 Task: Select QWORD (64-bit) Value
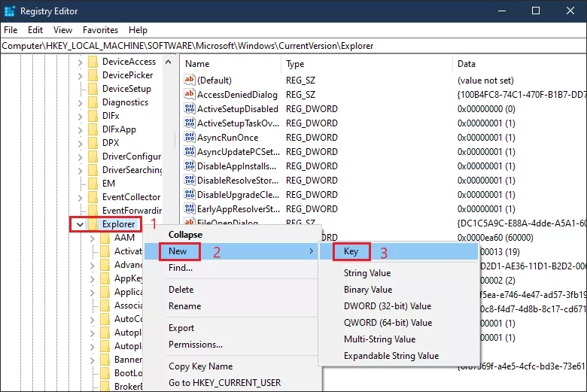click(x=399, y=322)
